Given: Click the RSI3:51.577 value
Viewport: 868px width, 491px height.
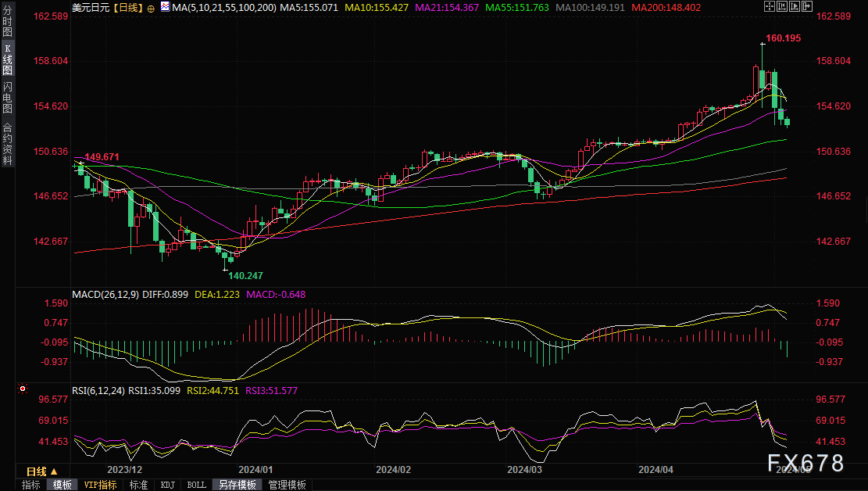Looking at the screenshot, I should coord(271,390).
